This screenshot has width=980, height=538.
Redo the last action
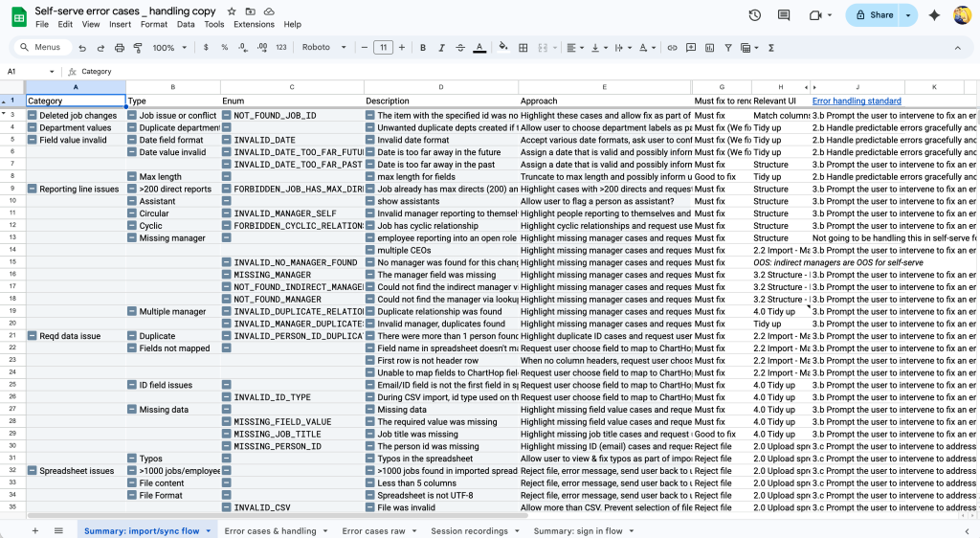tap(100, 48)
